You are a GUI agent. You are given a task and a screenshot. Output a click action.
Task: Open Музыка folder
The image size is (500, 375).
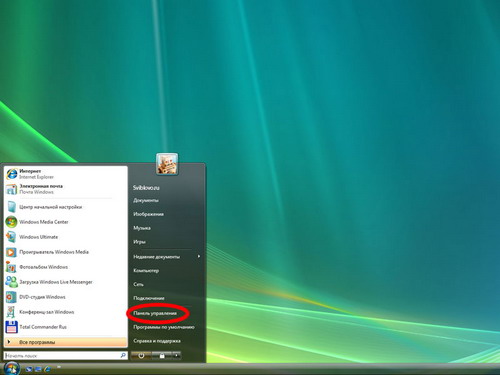(x=142, y=228)
